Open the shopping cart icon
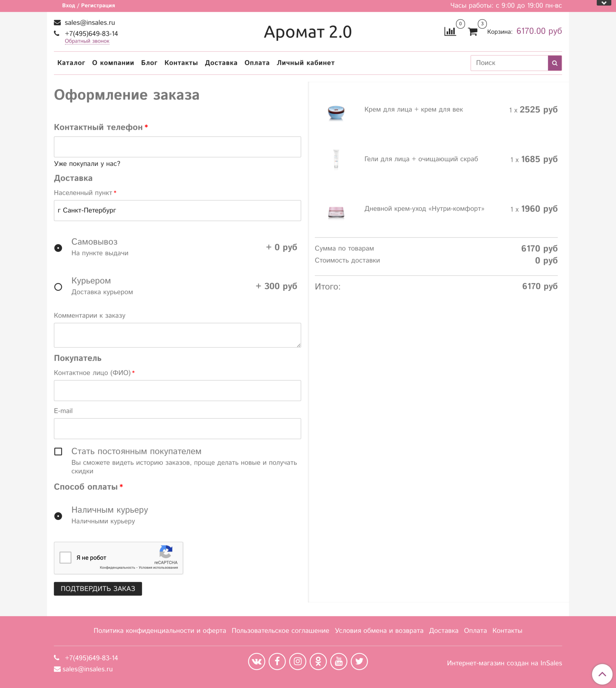The image size is (616, 688). point(473,32)
